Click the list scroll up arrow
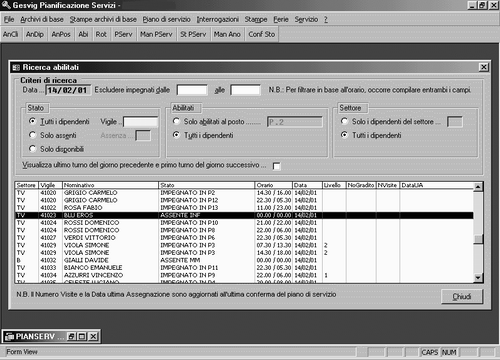This screenshot has width=500, height=360. (x=478, y=187)
